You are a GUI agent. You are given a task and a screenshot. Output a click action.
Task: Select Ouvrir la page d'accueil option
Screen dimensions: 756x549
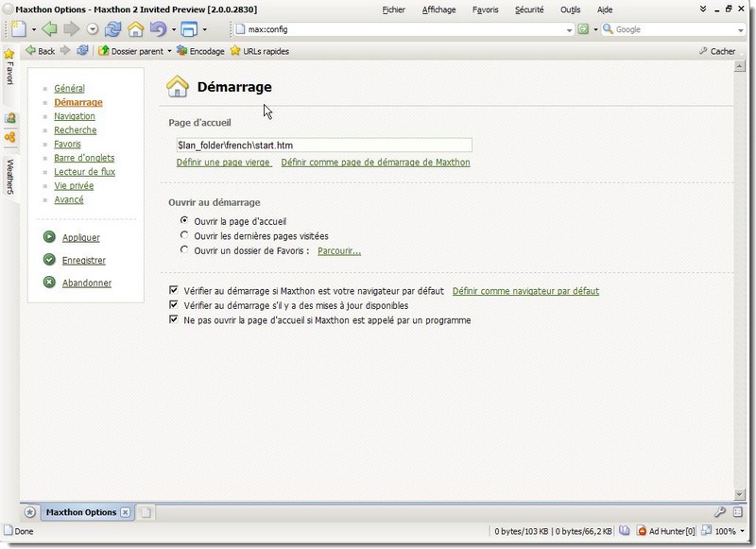(x=184, y=220)
